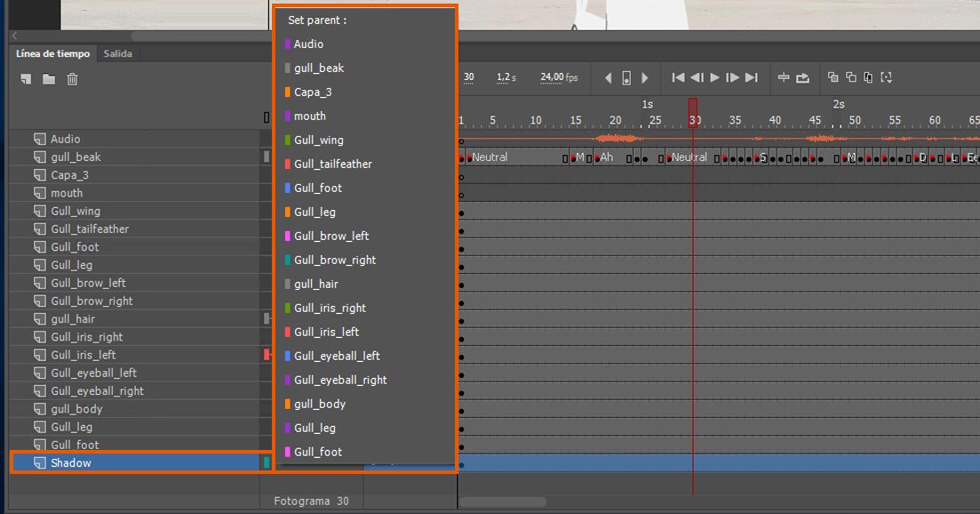This screenshot has height=514, width=980.
Task: Step forward one frame
Action: (733, 77)
